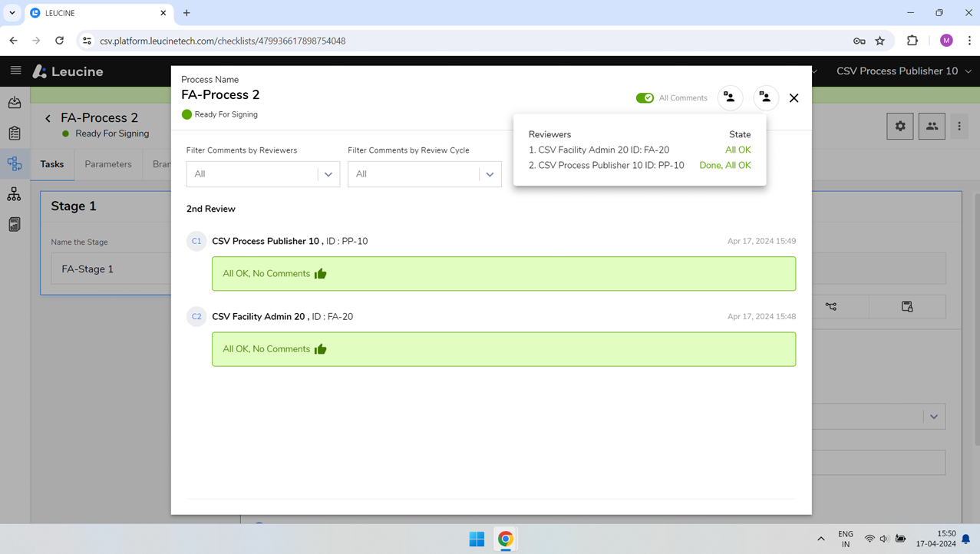Image resolution: width=980 pixels, height=554 pixels.
Task: Click the second reviewer person icon beside the close X
Action: (x=765, y=97)
